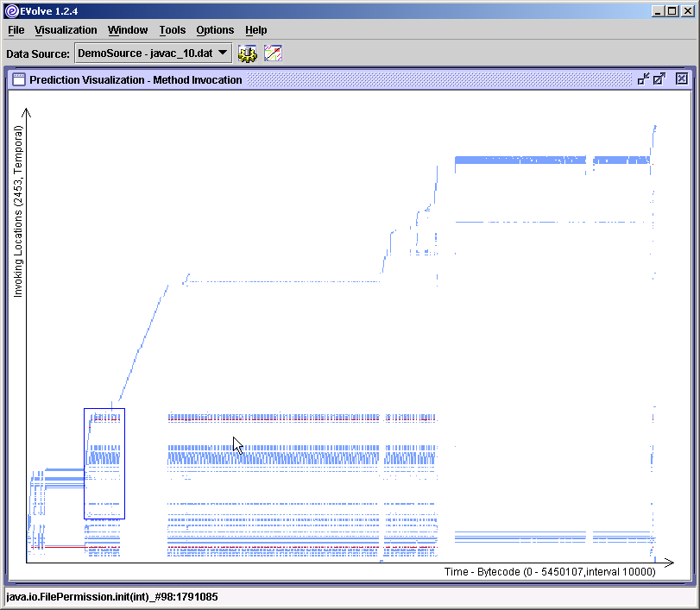Click the gear data source configuration icon
Image resolution: width=700 pixels, height=610 pixels.
coord(248,53)
